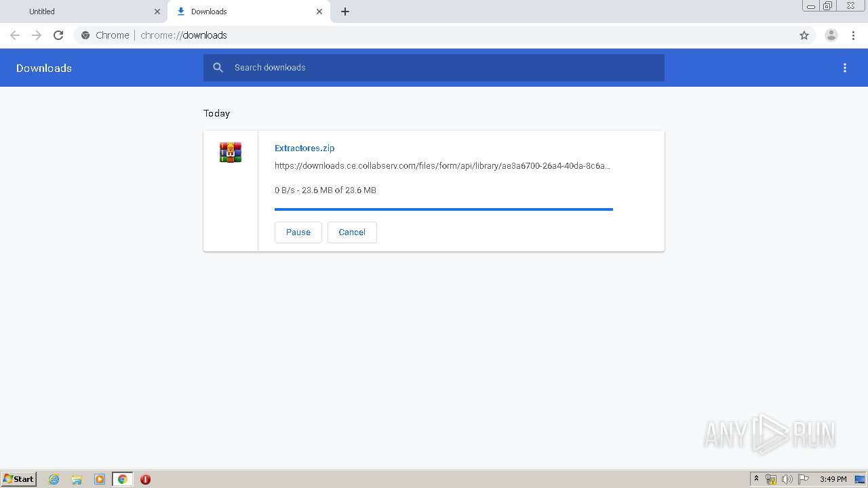This screenshot has height=488, width=868.
Task: Open the Downloads page more-actions menu
Action: tap(845, 68)
